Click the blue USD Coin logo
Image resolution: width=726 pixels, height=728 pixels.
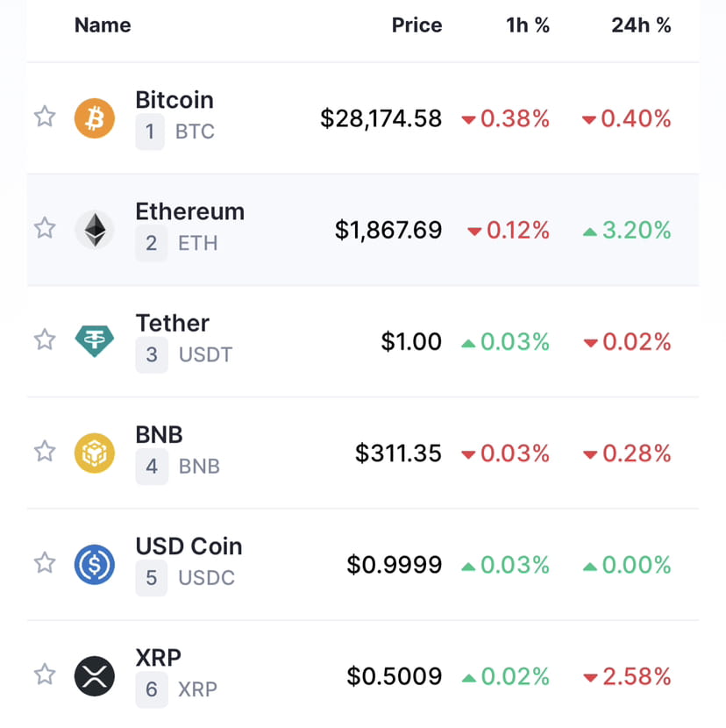95,564
